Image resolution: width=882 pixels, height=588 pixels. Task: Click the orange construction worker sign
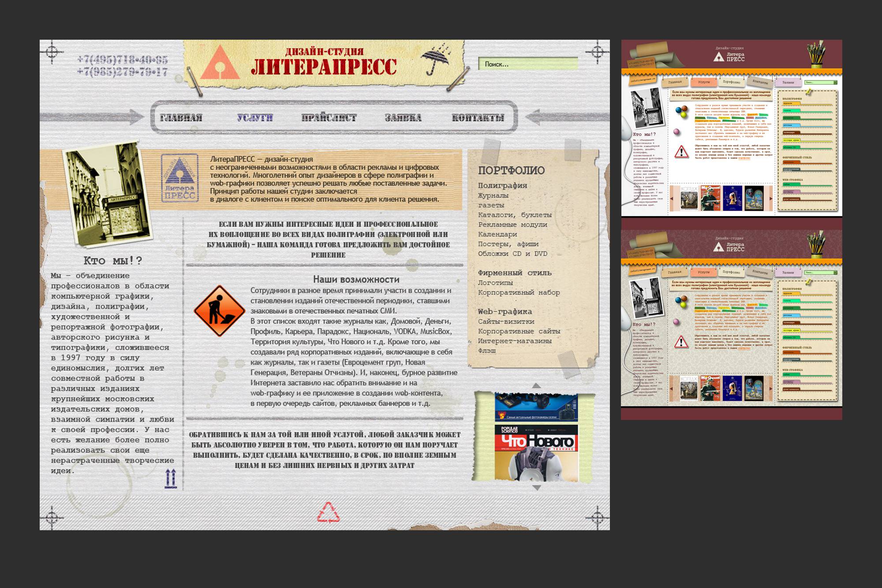[x=219, y=311]
